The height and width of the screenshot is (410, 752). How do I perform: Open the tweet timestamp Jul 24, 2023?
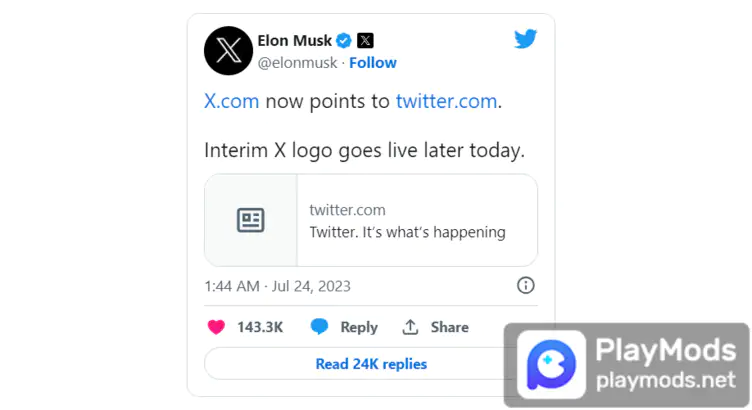click(277, 286)
